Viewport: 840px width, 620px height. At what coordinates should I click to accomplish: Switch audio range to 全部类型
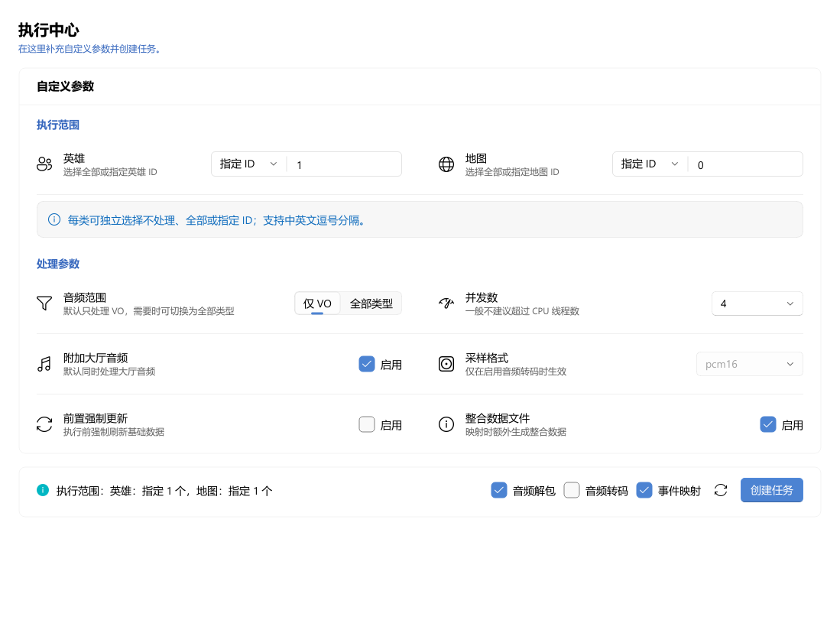point(371,304)
